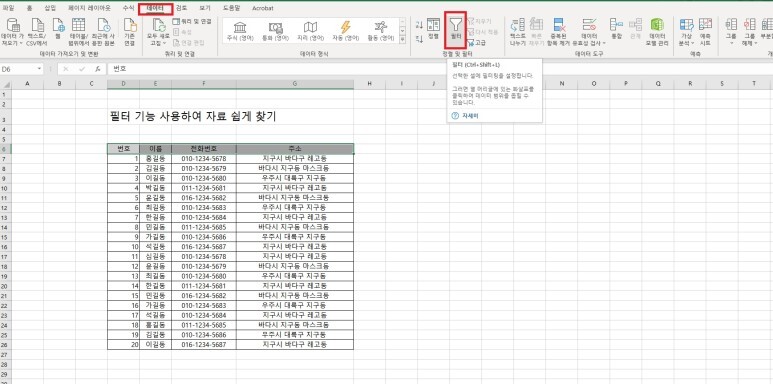Click the formula bar showing 번호

[439, 70]
